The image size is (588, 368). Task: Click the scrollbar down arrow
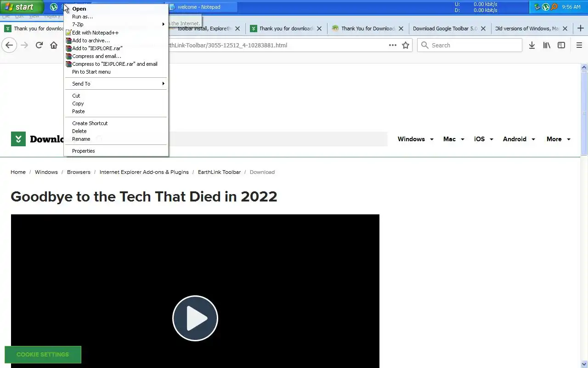584,364
